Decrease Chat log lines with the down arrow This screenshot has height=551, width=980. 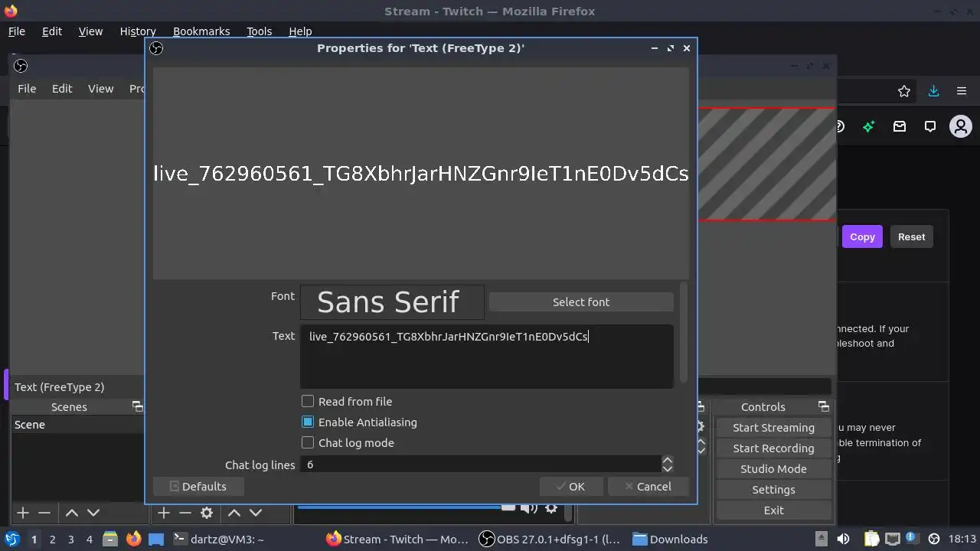coord(668,468)
